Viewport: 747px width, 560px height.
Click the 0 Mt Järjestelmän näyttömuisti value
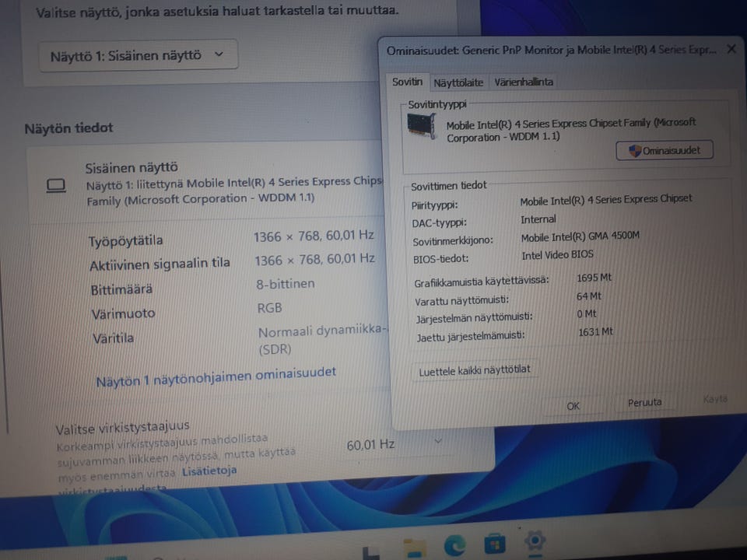[x=587, y=314]
